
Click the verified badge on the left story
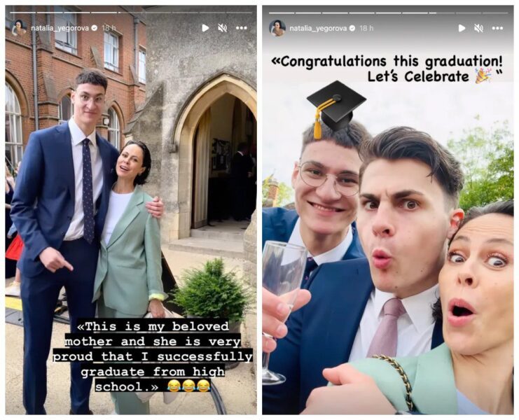tap(95, 28)
